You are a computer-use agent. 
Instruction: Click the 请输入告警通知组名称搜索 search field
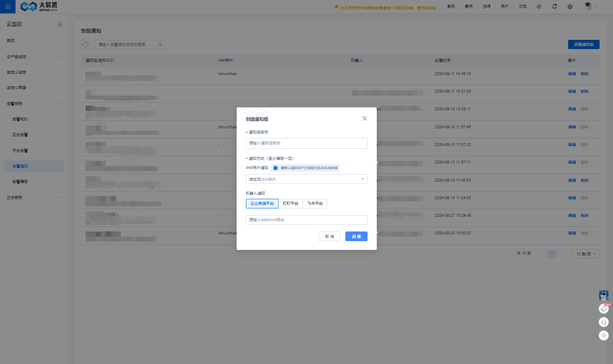click(130, 44)
